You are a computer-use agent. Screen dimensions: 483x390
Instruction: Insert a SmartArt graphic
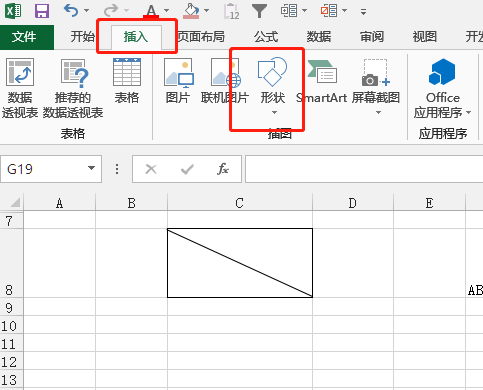point(321,82)
